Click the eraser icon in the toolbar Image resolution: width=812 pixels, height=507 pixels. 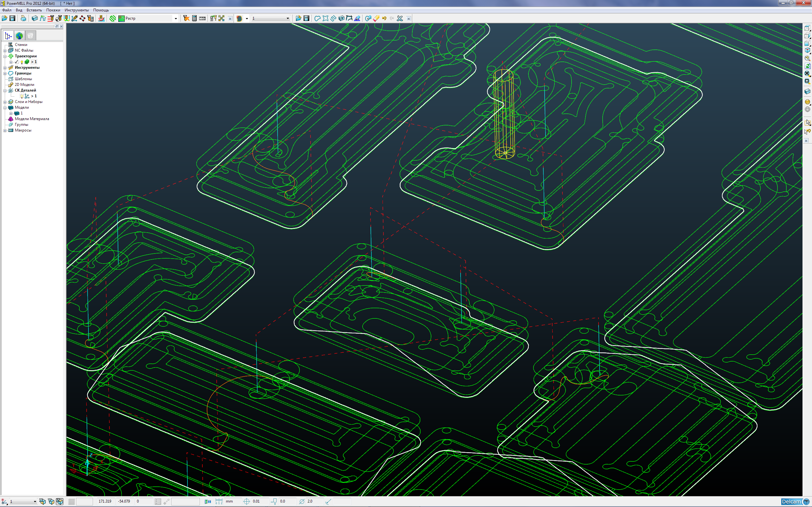pyautogui.click(x=376, y=18)
